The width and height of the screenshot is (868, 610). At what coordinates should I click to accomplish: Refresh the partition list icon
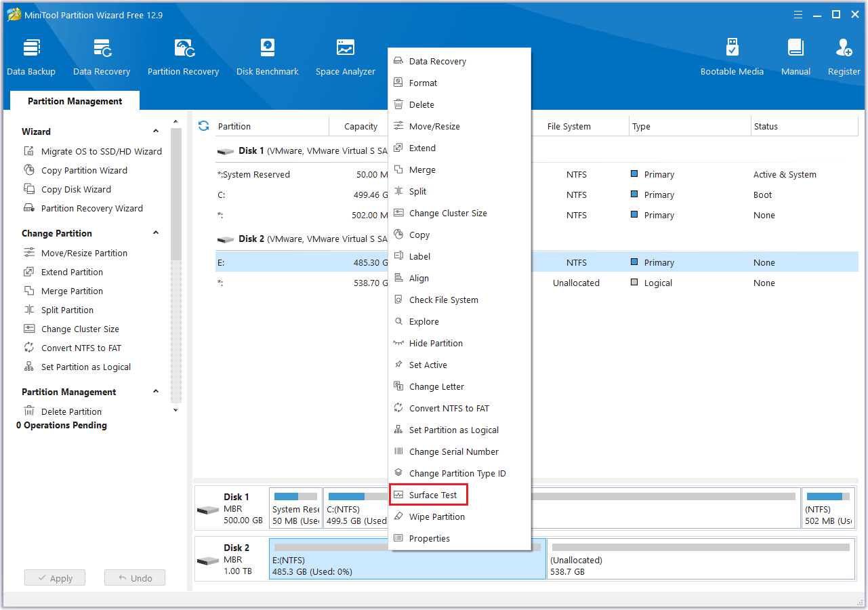tap(203, 126)
